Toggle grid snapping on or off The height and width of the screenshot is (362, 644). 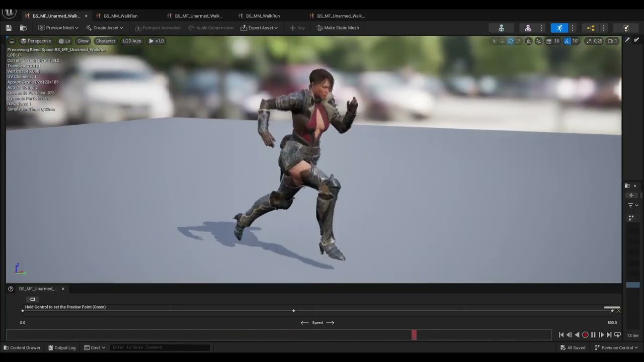(549, 41)
